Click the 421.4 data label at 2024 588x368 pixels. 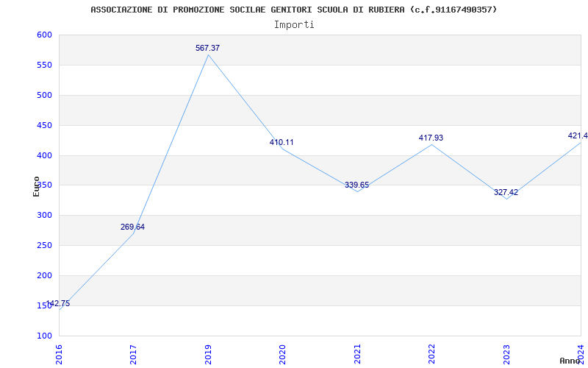coord(578,135)
